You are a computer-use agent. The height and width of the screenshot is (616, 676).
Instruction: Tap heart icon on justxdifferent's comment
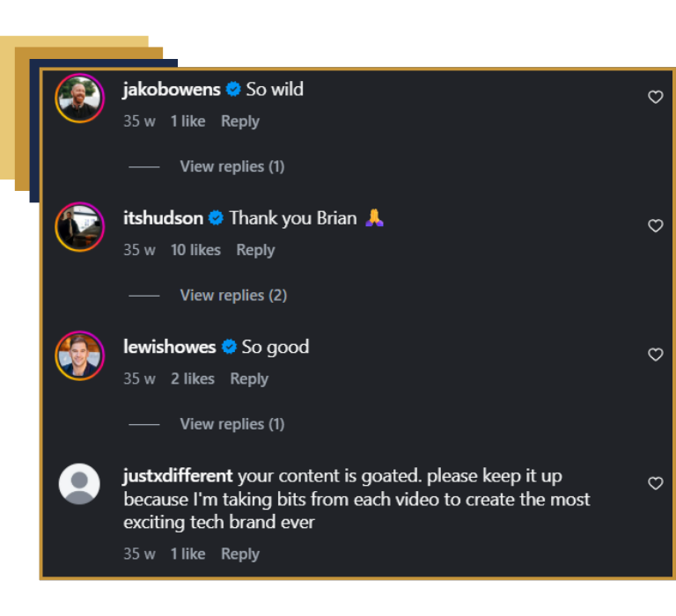tap(655, 483)
